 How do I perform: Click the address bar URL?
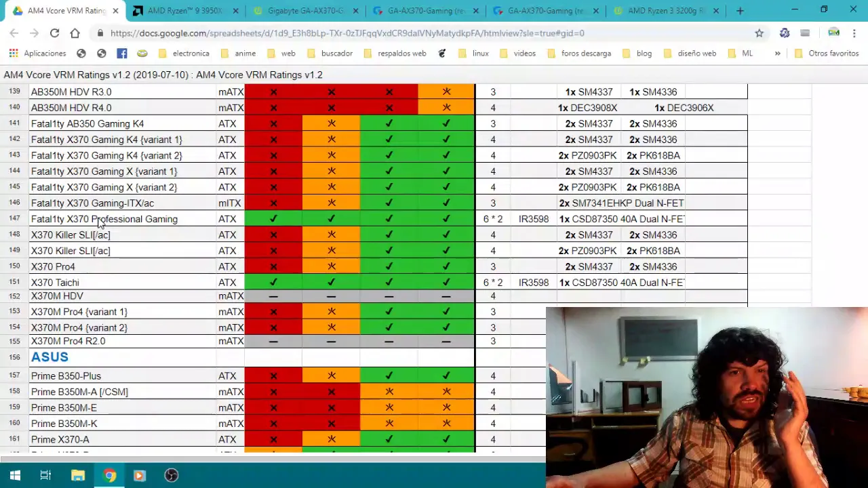point(347,33)
